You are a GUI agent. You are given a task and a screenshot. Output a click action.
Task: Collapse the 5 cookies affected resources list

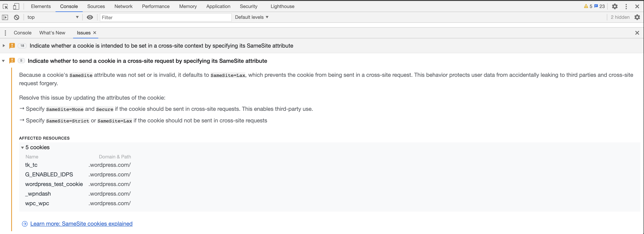[22, 147]
